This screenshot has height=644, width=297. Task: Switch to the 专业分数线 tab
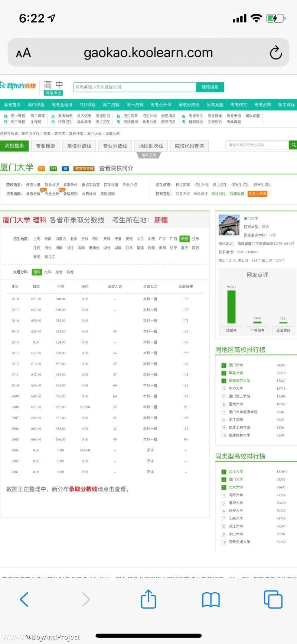115,146
